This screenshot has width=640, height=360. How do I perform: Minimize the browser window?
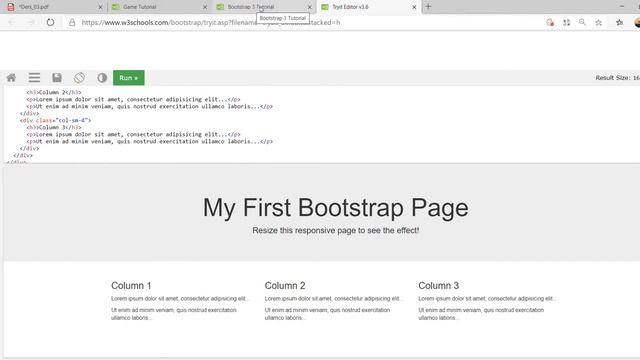tap(622, 7)
